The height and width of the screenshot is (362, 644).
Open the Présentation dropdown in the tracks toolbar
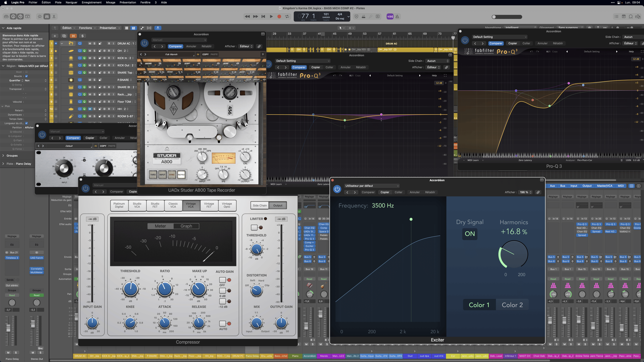(110, 28)
